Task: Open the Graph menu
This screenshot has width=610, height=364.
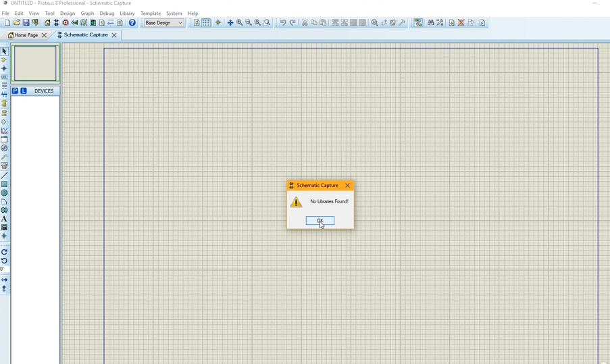Action: [x=87, y=14]
